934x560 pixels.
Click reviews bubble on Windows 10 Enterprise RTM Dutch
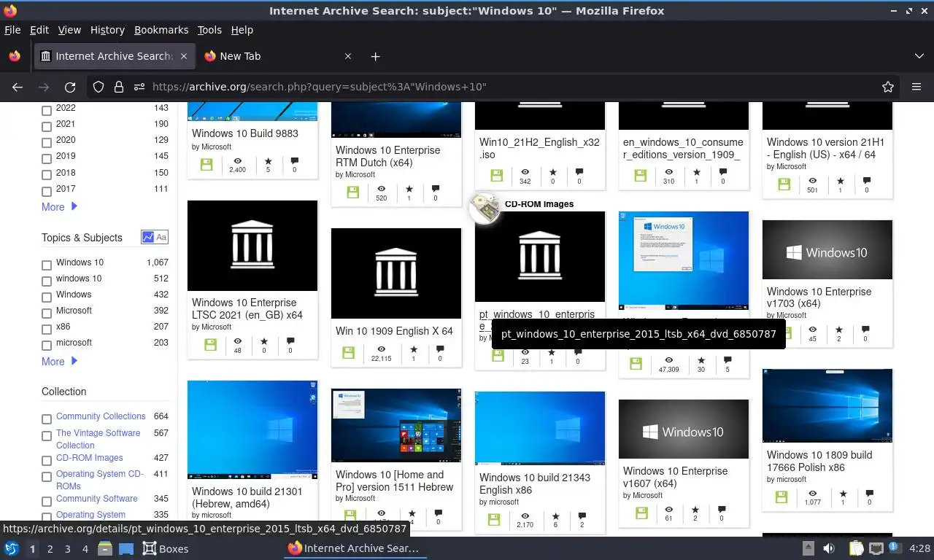click(436, 188)
